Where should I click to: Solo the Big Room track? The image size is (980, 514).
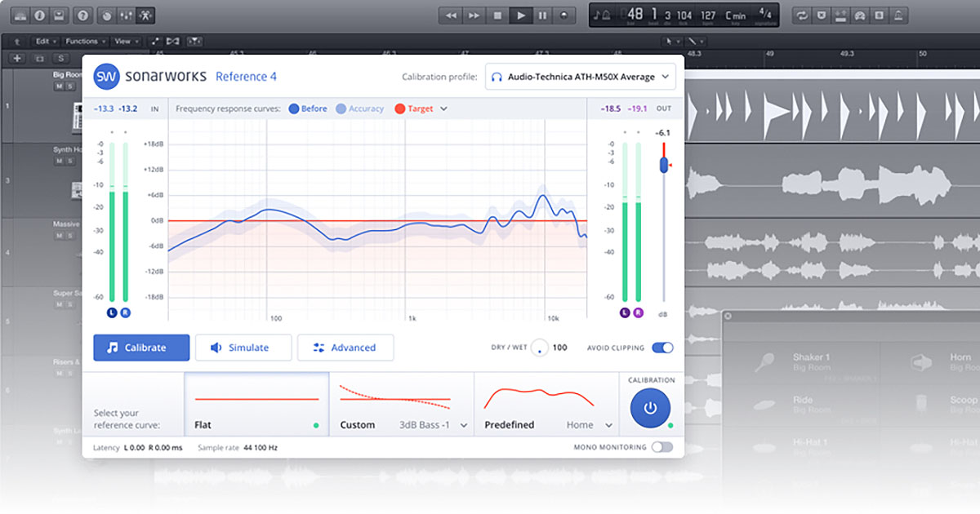(x=69, y=86)
